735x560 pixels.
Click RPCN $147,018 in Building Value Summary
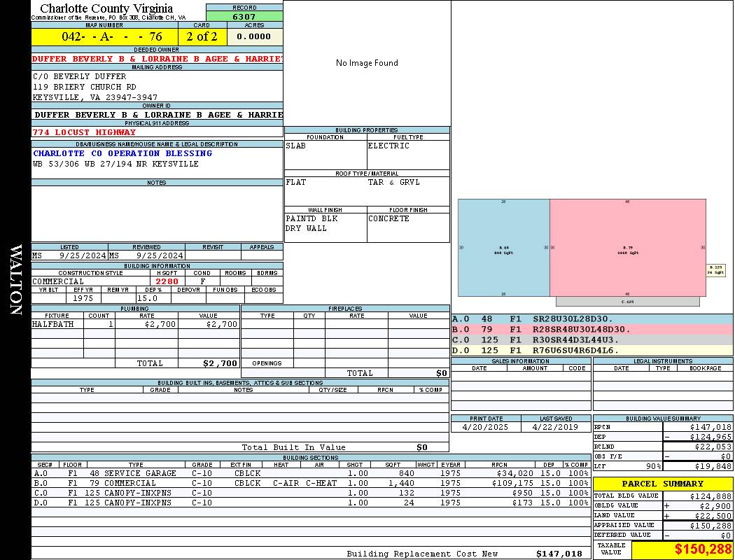pos(710,428)
